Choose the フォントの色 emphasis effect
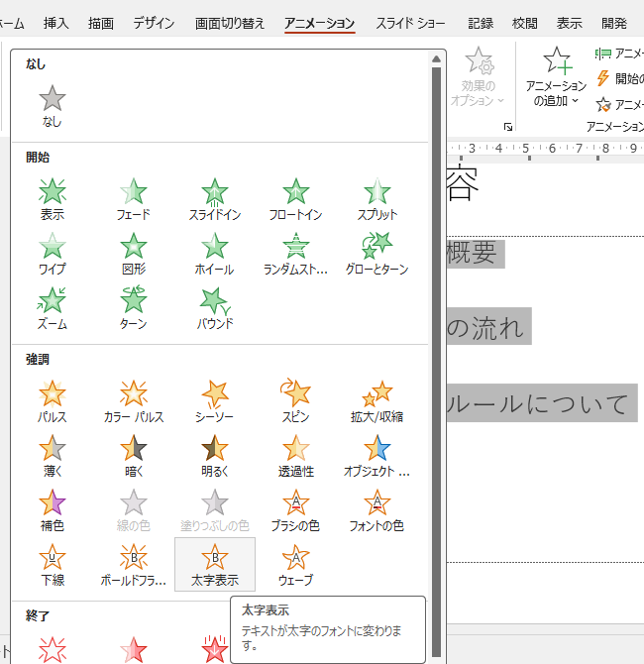 click(376, 510)
